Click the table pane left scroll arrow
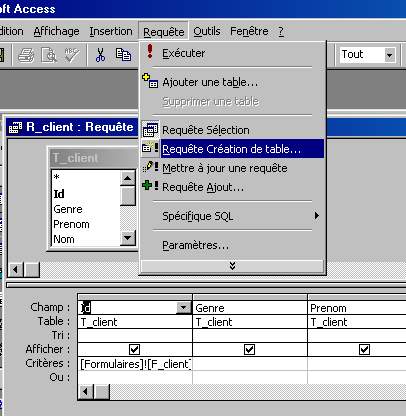This screenshot has height=416, width=406. (x=16, y=269)
